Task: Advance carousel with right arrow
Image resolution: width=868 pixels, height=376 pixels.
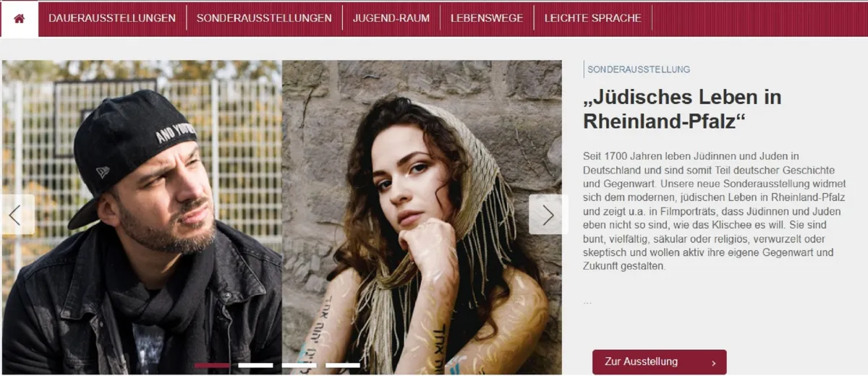Action: point(547,215)
